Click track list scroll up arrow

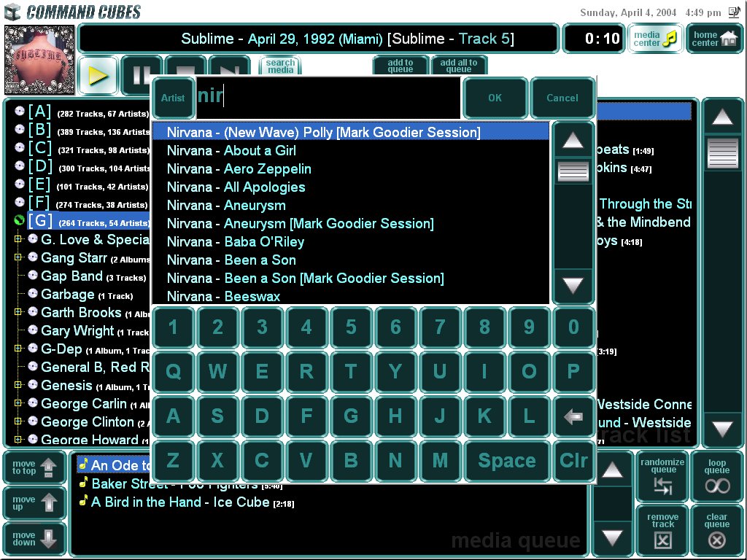click(x=722, y=117)
